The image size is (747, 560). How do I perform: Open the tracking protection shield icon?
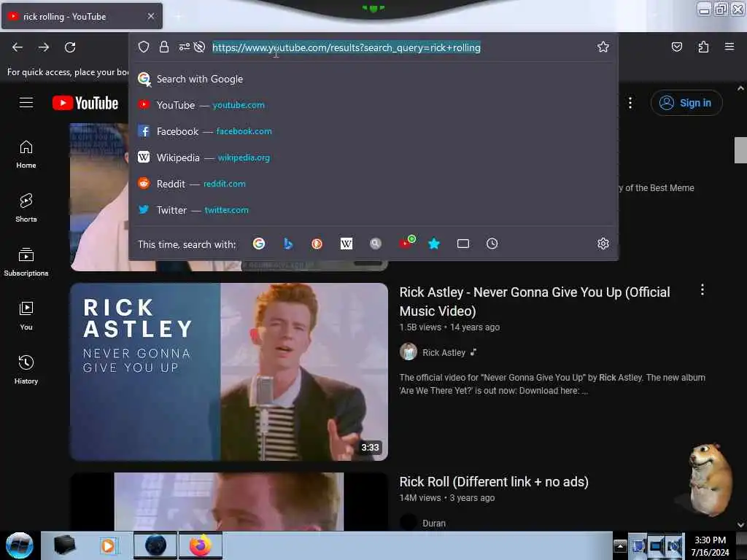tap(144, 47)
